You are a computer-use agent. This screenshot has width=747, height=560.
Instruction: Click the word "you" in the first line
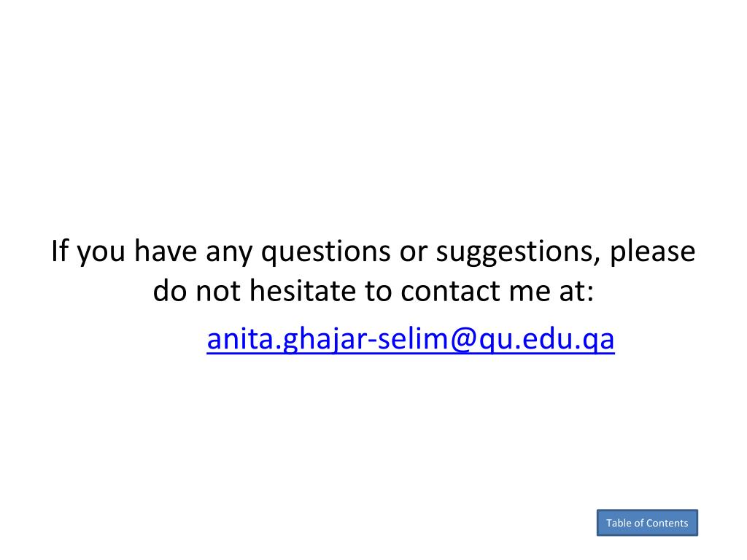click(x=101, y=254)
